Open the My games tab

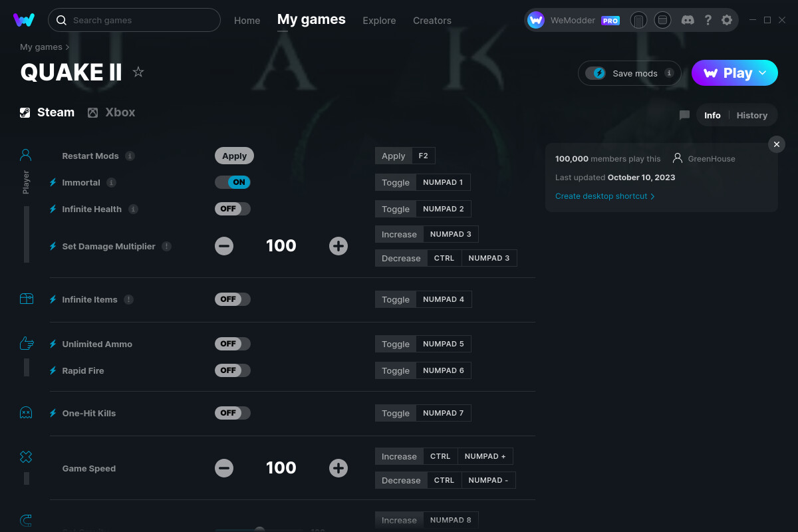tap(311, 19)
